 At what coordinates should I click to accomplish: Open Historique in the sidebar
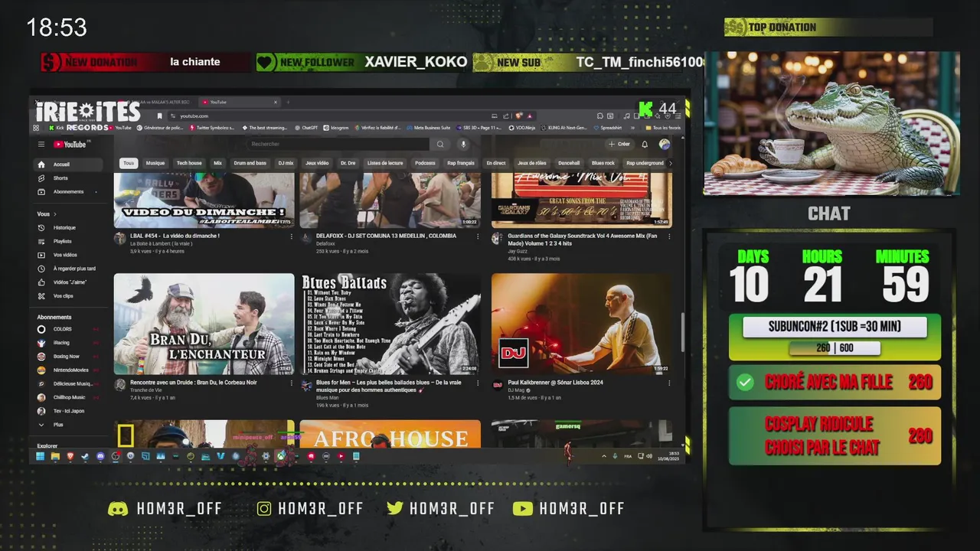point(69,228)
